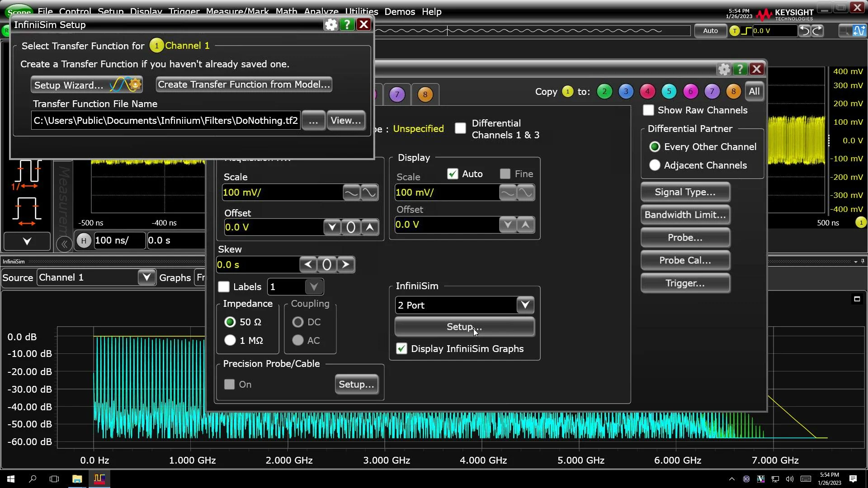The image size is (868, 488).
Task: Select the pulse width measurement icon
Action: click(27, 211)
